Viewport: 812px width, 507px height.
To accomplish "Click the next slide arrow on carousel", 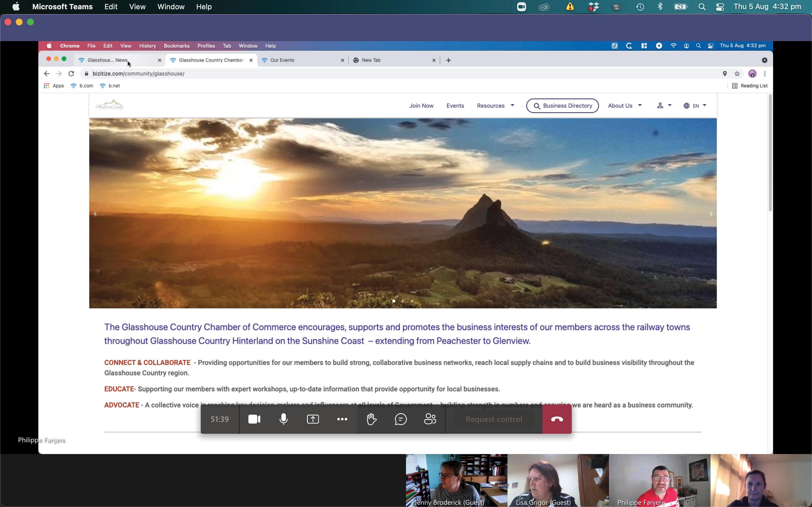I will (x=711, y=214).
